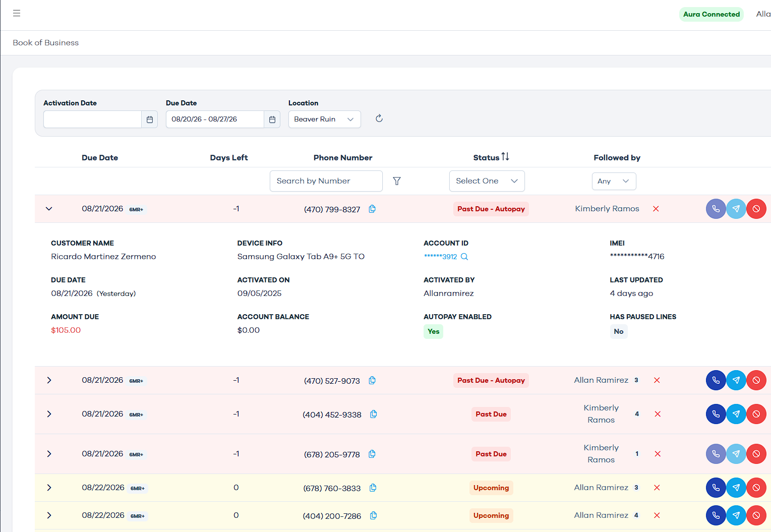Click Past Due - Autopay status for (470) 527-9073
Viewport: 771px width, 532px height.
click(491, 380)
